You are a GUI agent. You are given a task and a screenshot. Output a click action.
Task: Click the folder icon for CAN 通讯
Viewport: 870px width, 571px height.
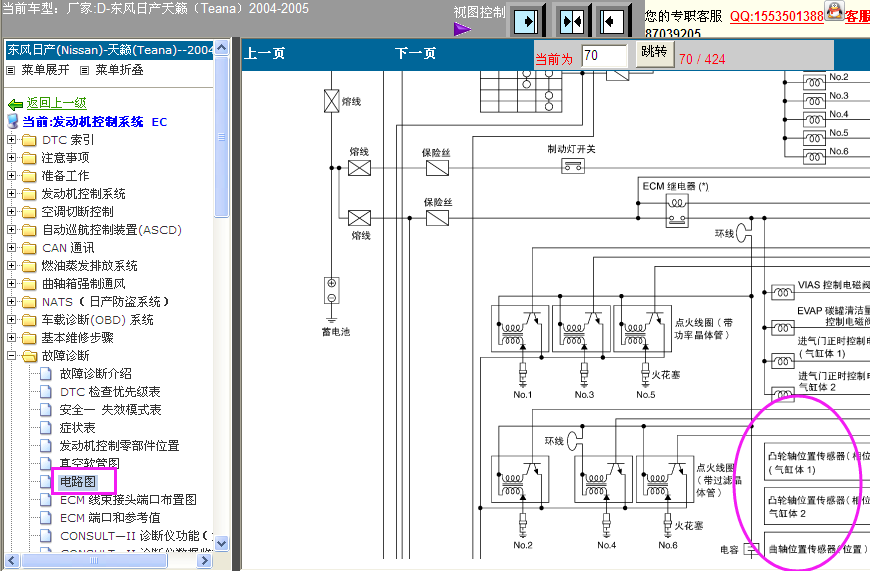pos(29,248)
